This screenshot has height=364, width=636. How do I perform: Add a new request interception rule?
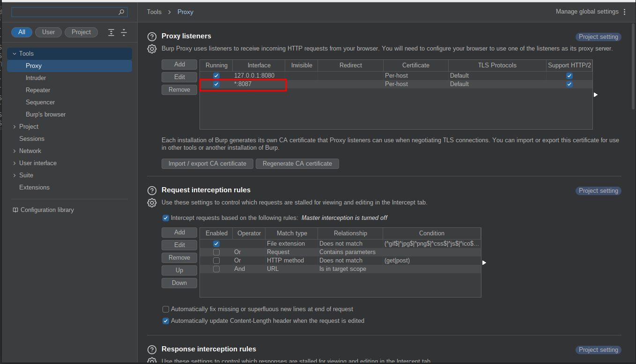[179, 233]
